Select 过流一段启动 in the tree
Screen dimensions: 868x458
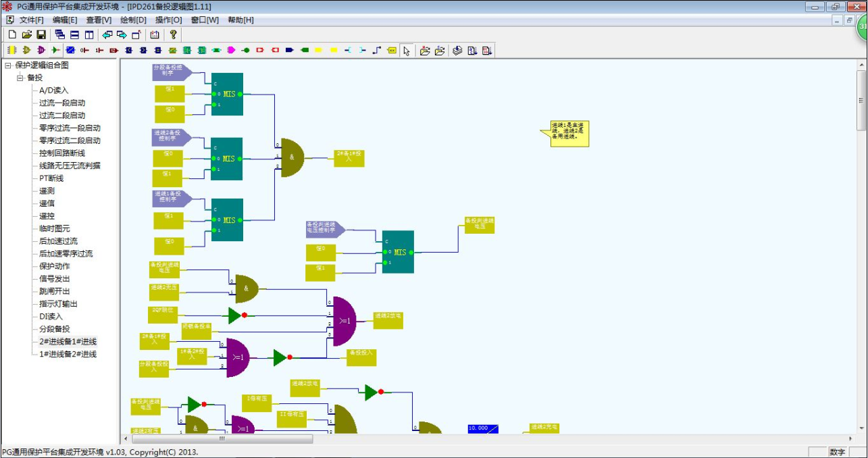tap(62, 103)
